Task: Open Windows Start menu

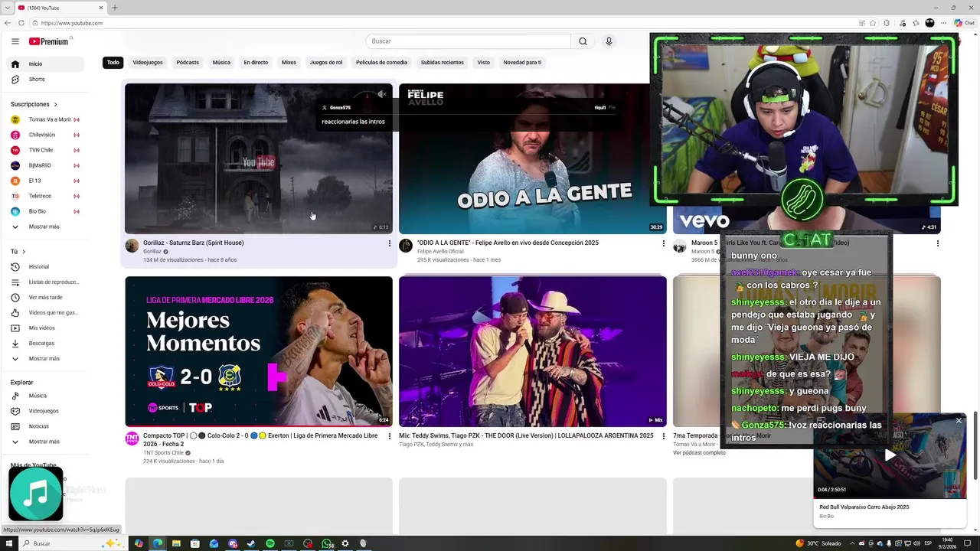Action: [8, 543]
